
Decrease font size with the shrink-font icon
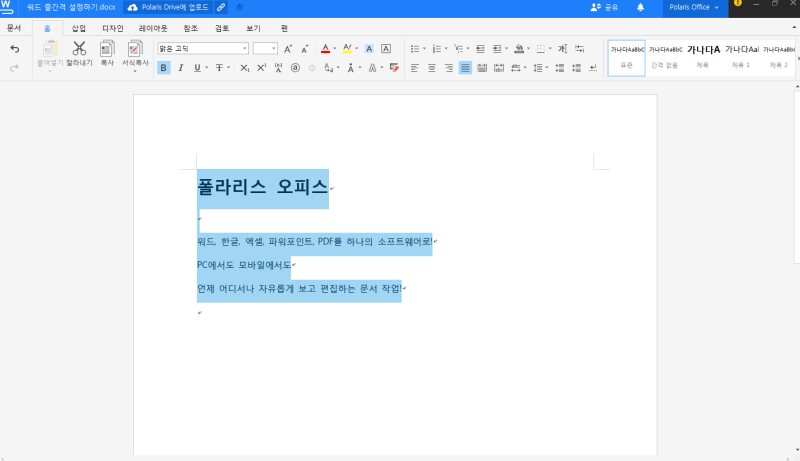[305, 49]
